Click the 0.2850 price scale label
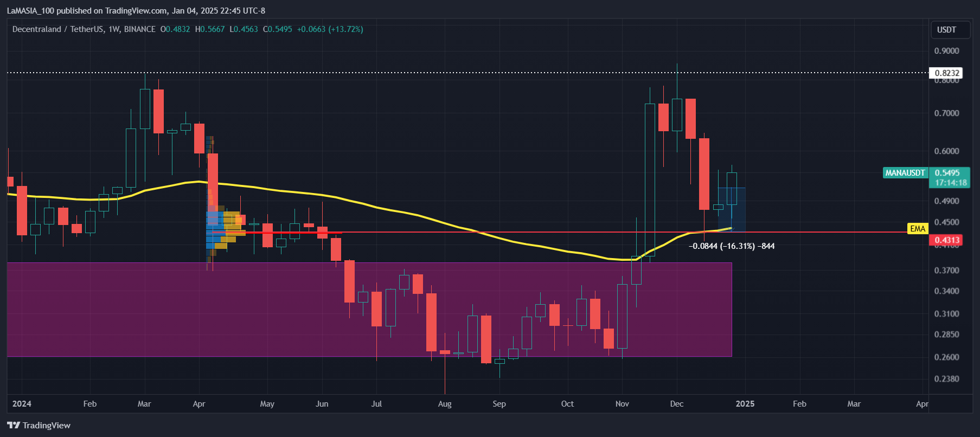 click(x=947, y=335)
